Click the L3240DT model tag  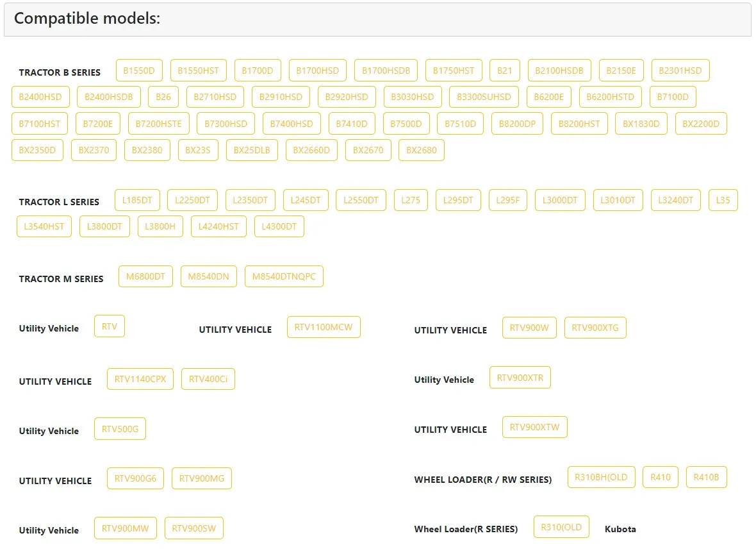pyautogui.click(x=675, y=200)
